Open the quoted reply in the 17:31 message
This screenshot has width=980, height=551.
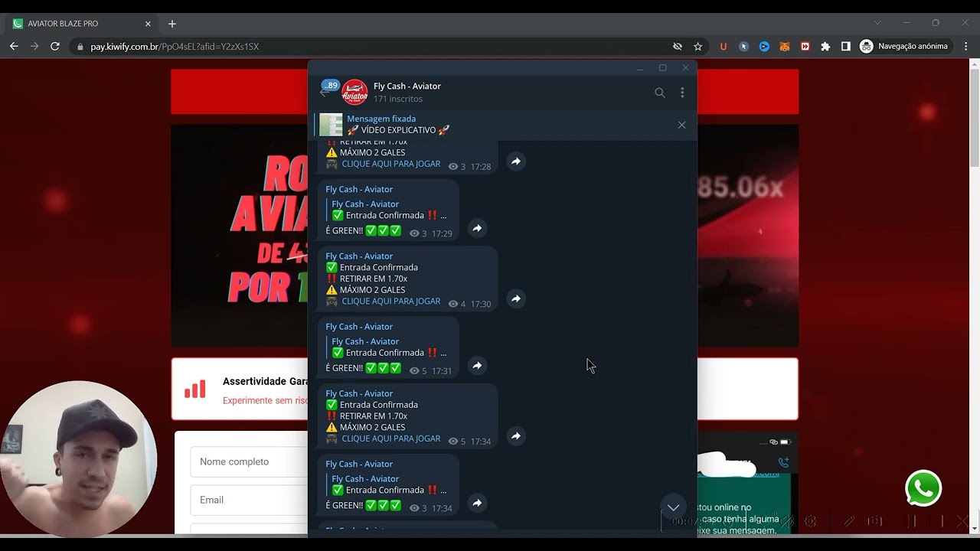tap(389, 347)
